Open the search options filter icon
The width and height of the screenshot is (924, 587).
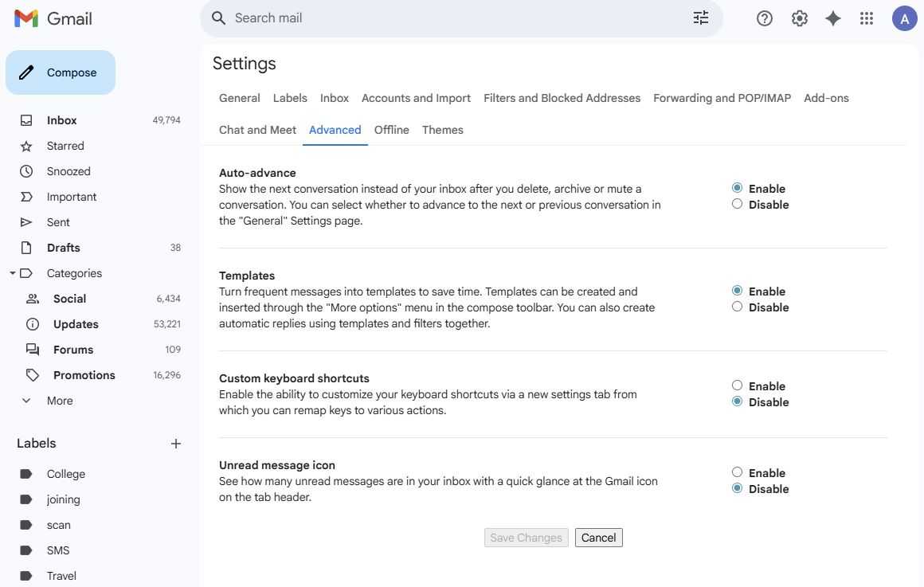click(701, 18)
